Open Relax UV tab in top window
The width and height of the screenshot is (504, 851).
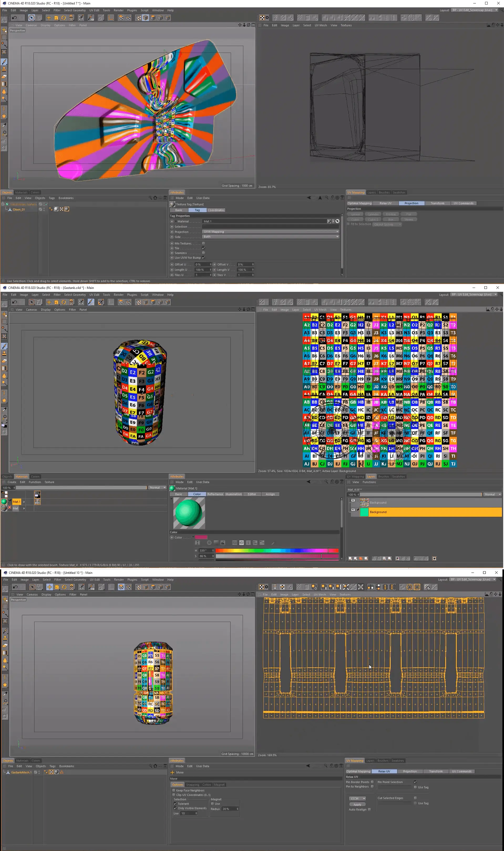(x=385, y=203)
